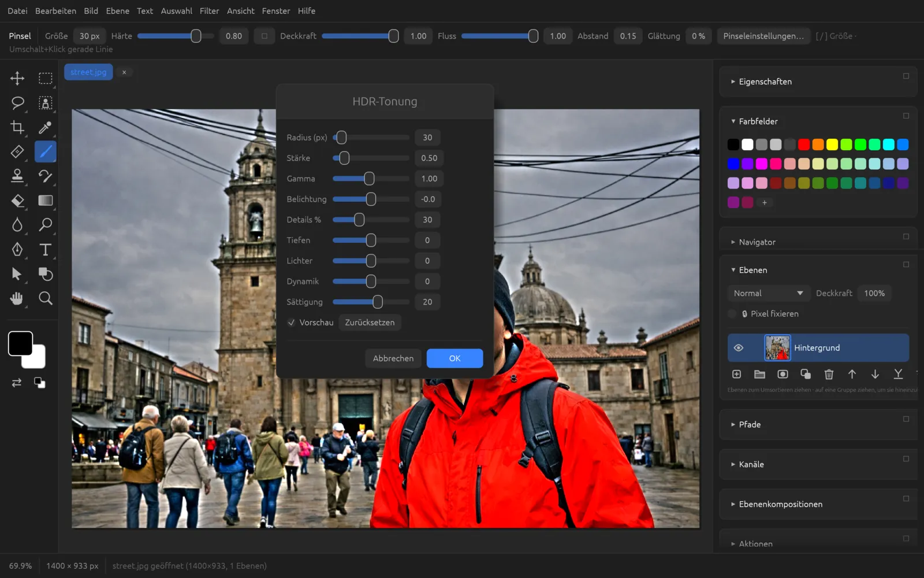Select the Clone Stamp tool

tap(17, 176)
